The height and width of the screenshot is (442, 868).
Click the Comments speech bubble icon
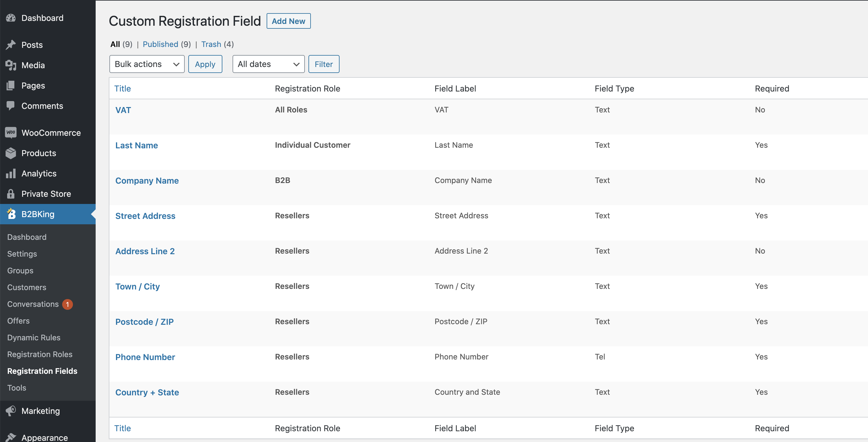11,106
